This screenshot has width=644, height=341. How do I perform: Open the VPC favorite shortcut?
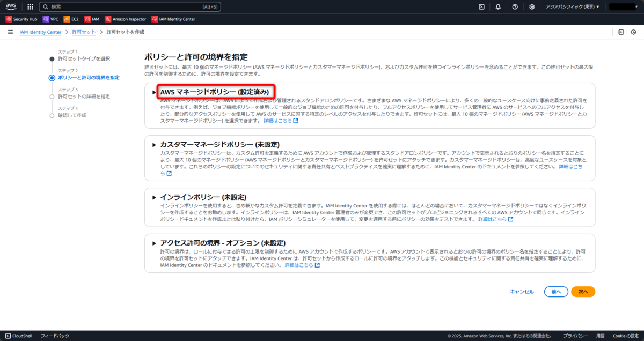tap(50, 19)
